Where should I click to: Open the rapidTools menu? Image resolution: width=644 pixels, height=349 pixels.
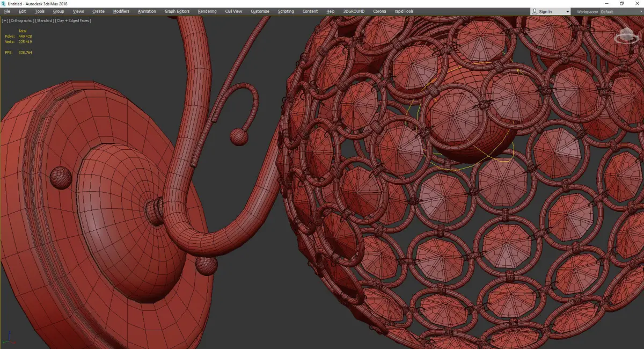[x=404, y=11]
